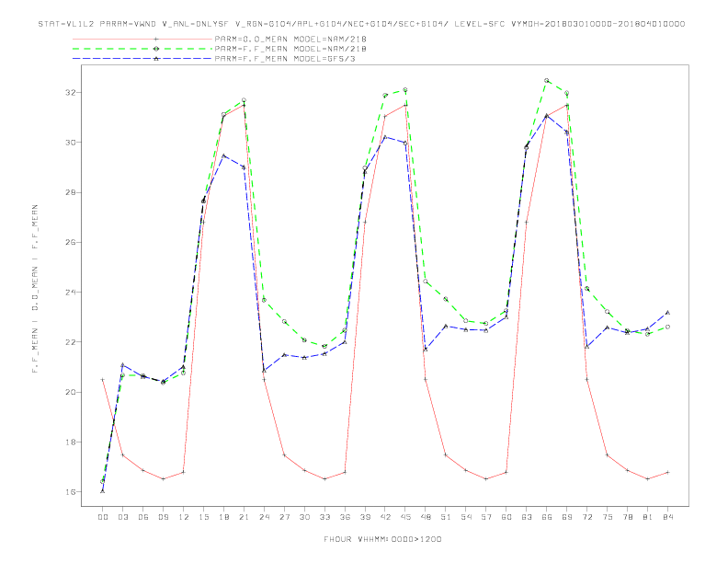Click y-axis tick value 18
Screen dimensions: 728x563
point(70,442)
